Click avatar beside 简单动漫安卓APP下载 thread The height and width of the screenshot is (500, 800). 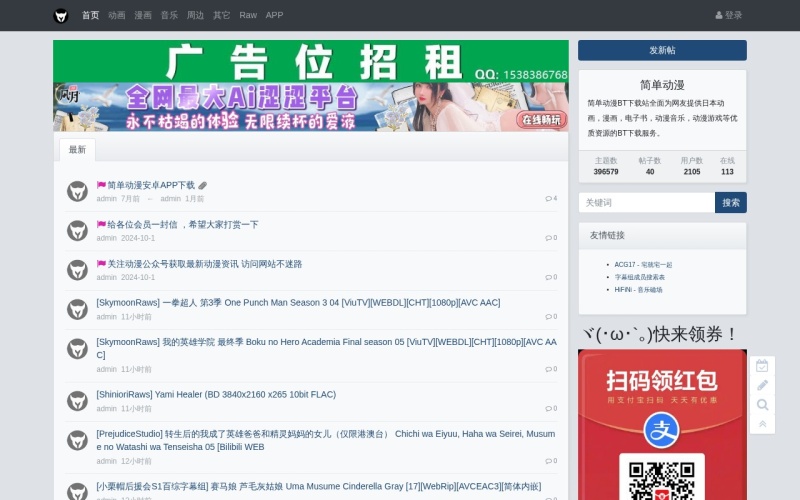coord(77,191)
